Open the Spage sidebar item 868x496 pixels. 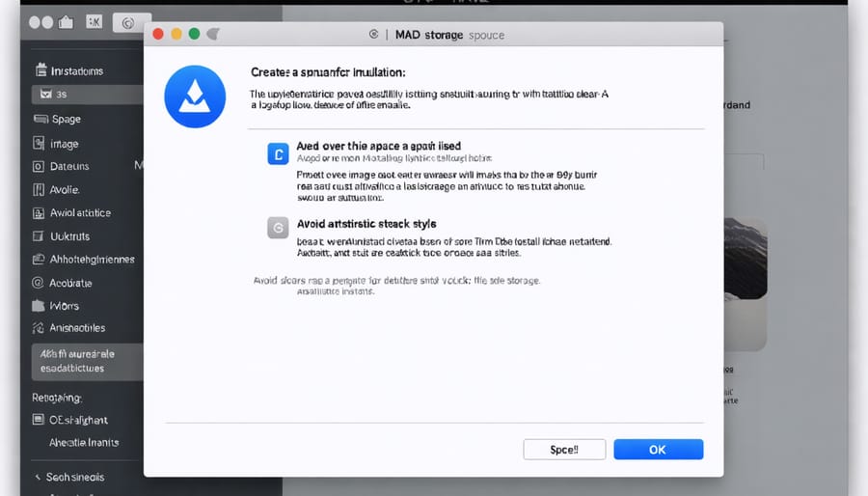pos(67,119)
